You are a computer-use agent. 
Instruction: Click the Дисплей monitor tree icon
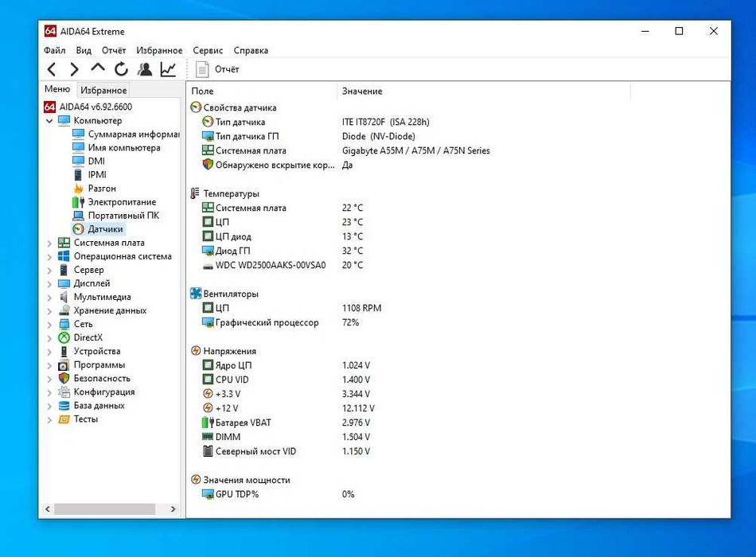pyautogui.click(x=64, y=283)
